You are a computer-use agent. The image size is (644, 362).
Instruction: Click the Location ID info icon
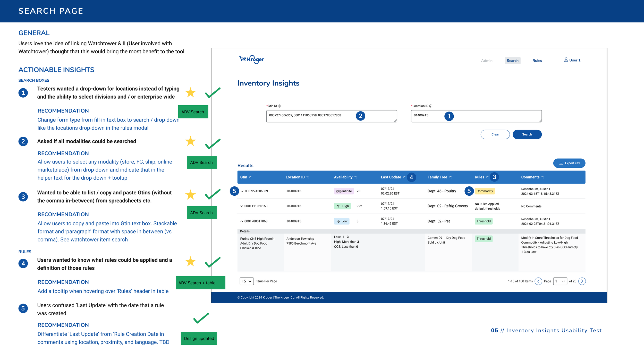click(x=431, y=106)
